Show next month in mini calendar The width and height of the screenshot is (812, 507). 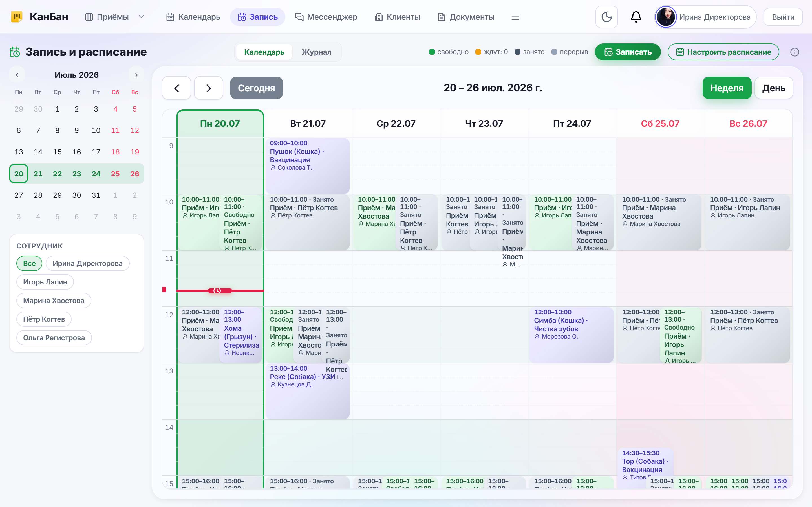136,75
